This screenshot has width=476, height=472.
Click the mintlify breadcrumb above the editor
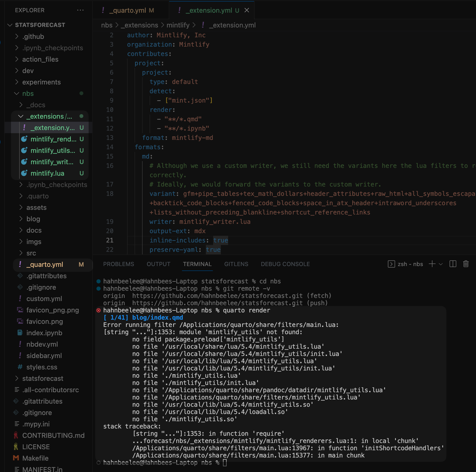pyautogui.click(x=178, y=25)
